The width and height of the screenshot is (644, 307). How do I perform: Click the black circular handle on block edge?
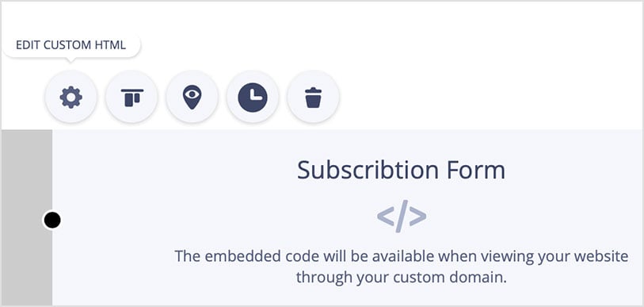(x=52, y=221)
